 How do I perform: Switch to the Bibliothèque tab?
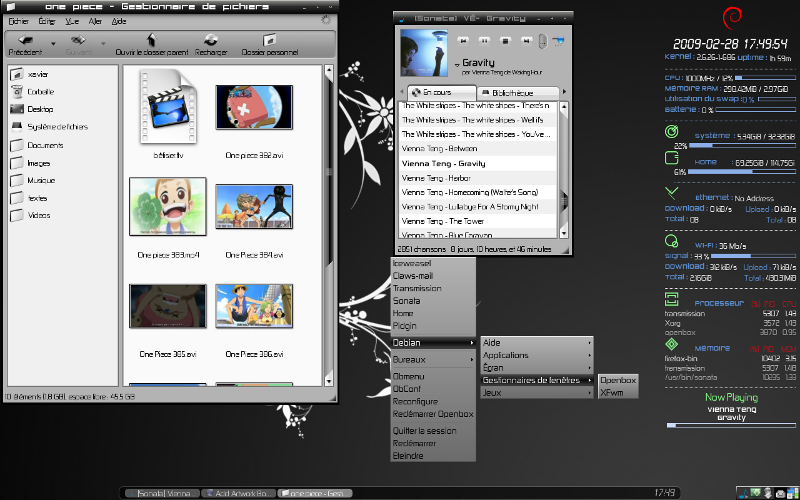518,93
